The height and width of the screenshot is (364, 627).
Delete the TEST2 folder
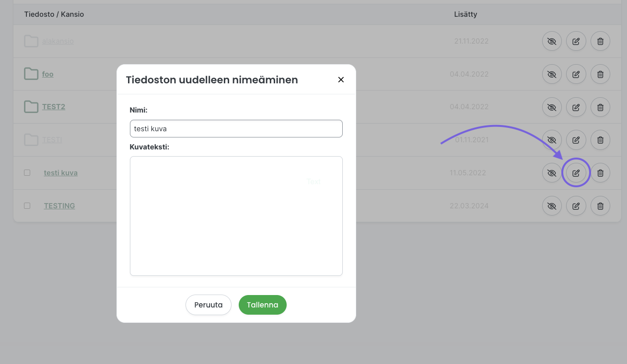tap(600, 107)
